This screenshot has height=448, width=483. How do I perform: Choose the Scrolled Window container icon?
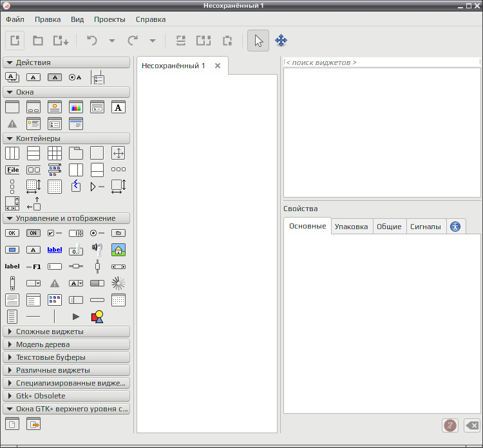tap(12, 203)
